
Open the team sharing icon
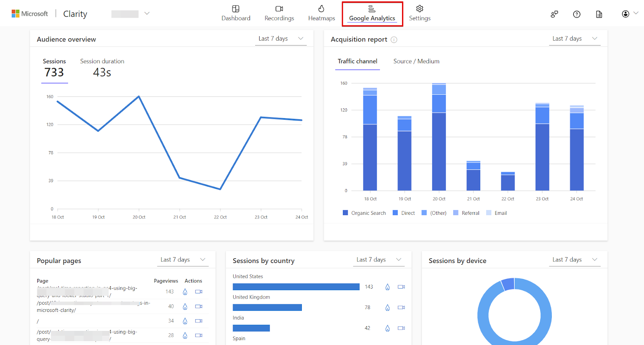click(554, 14)
